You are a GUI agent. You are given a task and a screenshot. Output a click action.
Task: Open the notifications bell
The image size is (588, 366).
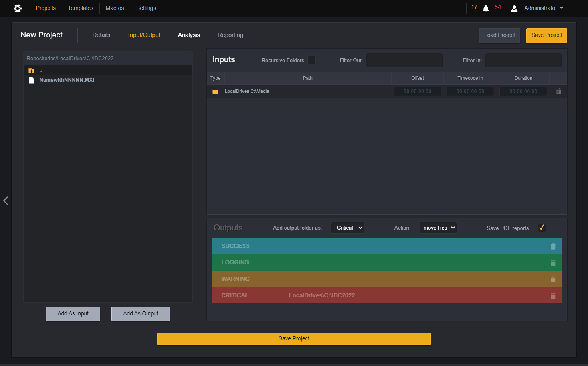pyautogui.click(x=486, y=8)
